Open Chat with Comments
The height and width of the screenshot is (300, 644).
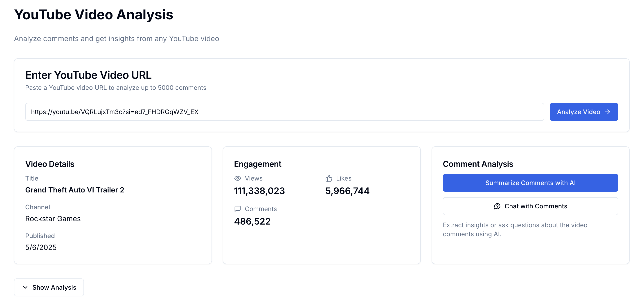pyautogui.click(x=530, y=206)
